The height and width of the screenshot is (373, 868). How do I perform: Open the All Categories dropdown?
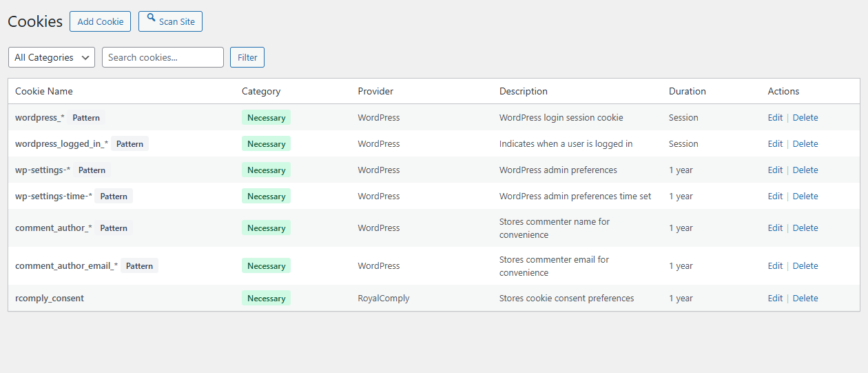coord(52,57)
